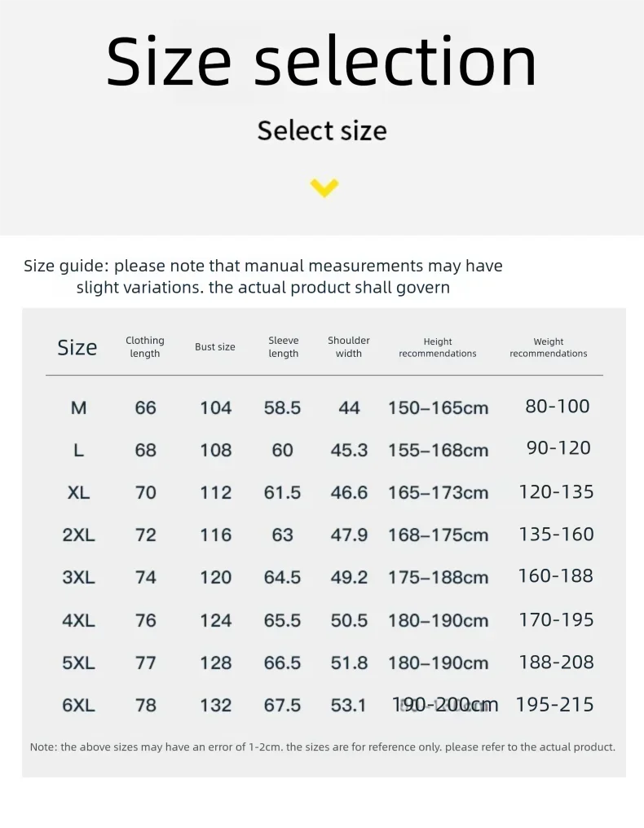Click the "Size selection" heading
This screenshot has height=828, width=644.
322,63
